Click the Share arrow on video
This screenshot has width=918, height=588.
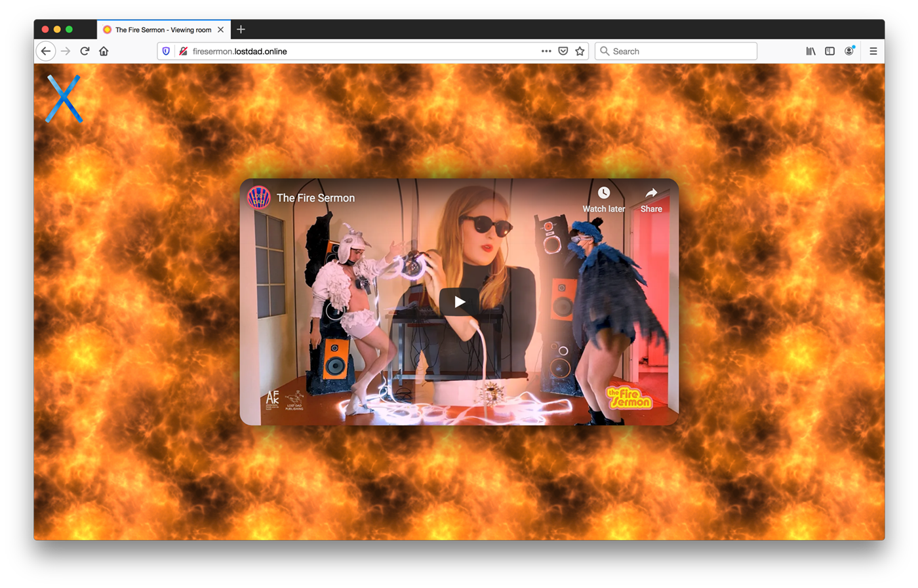650,199
